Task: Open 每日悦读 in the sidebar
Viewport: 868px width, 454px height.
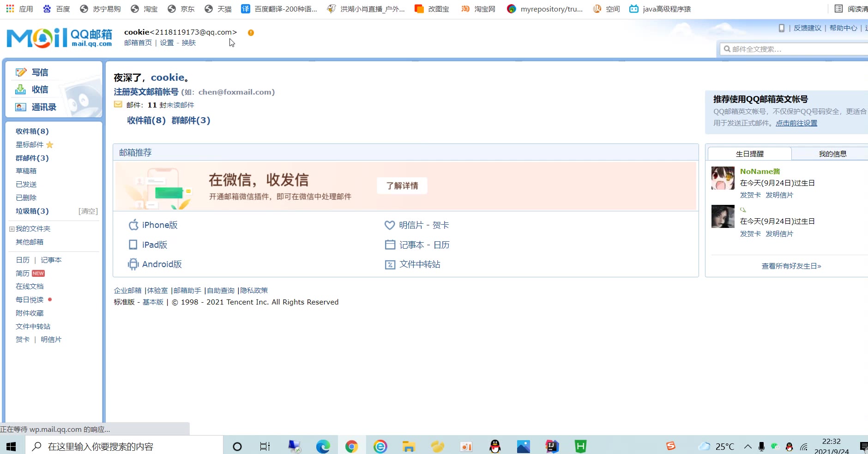Action: [30, 300]
